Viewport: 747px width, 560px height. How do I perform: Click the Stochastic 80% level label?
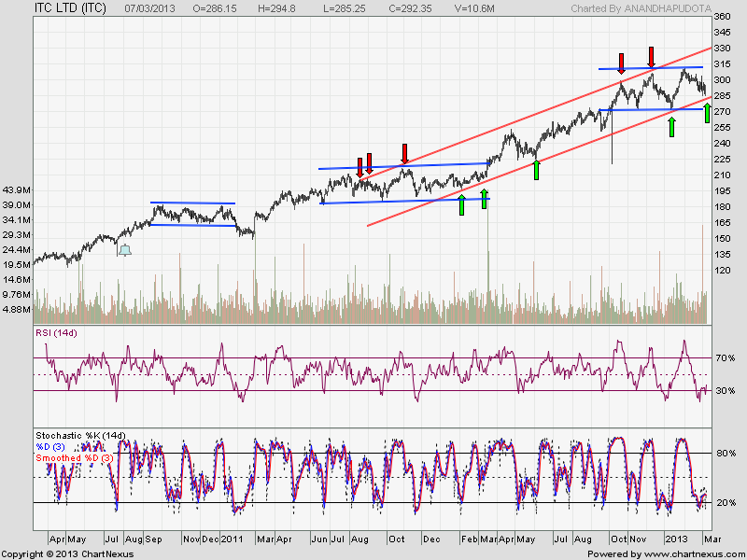726,453
